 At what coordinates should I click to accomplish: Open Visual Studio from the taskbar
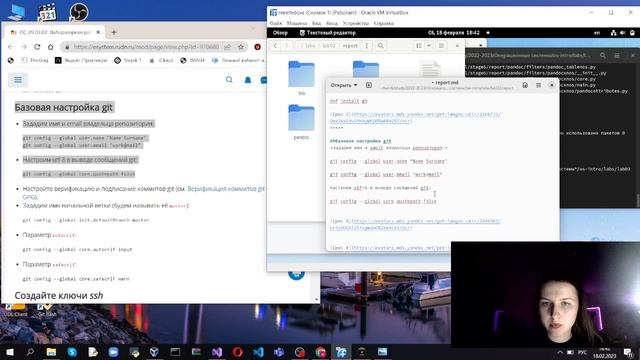click(x=217, y=352)
